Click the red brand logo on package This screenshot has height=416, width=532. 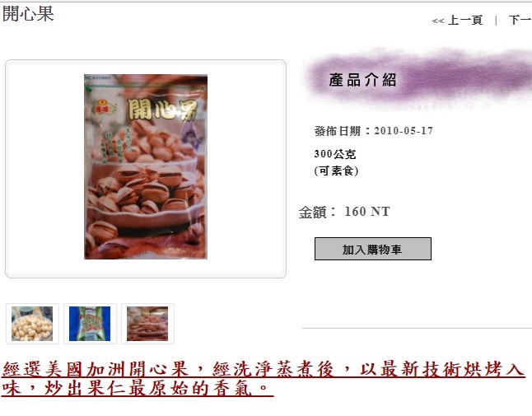[x=104, y=108]
